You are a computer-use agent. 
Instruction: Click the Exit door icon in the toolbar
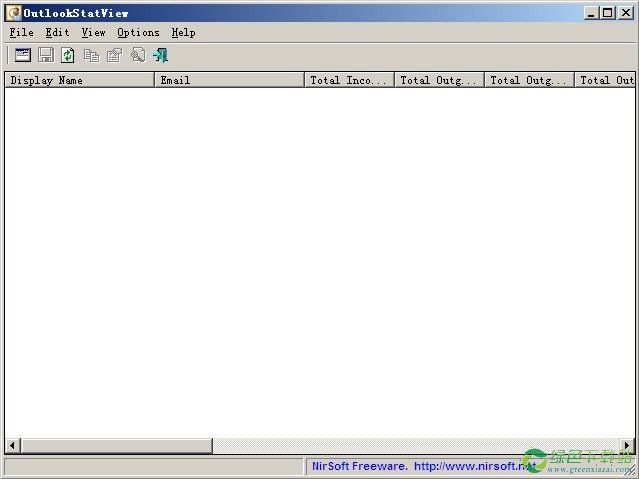(x=160, y=56)
